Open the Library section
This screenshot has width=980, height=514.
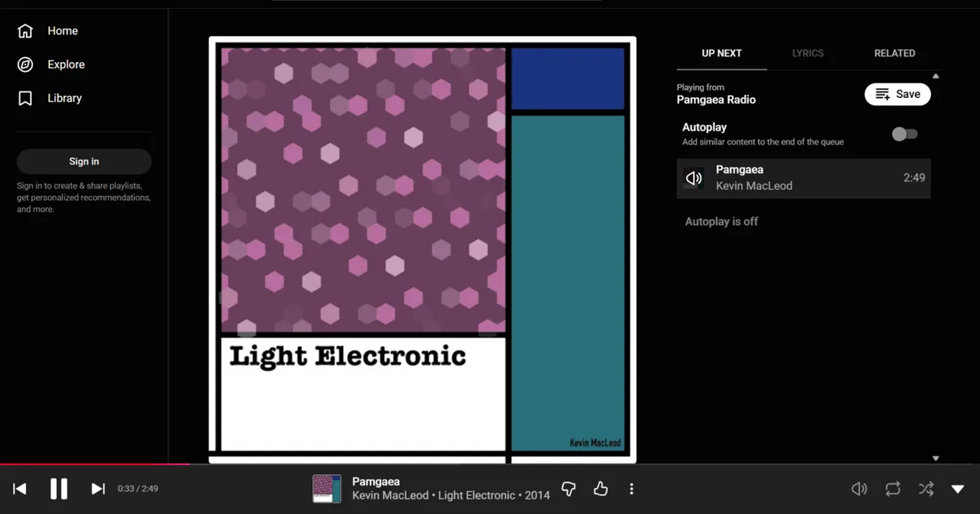click(x=49, y=98)
